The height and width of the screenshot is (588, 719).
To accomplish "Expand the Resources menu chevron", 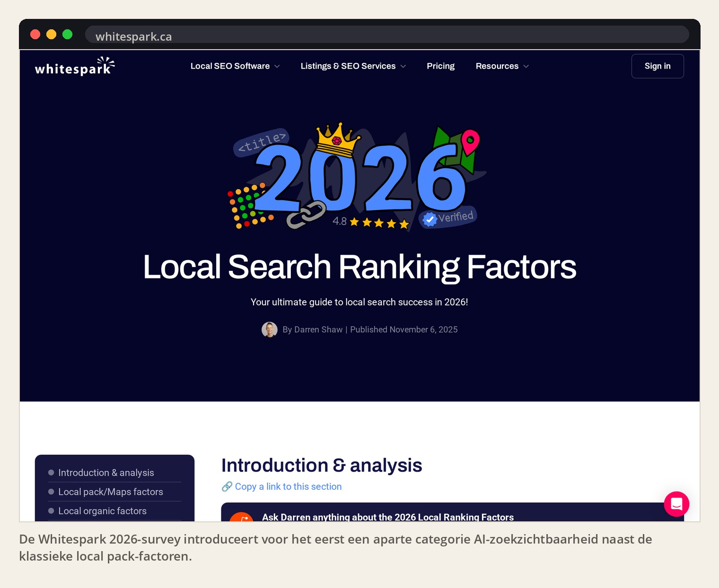I will click(x=526, y=66).
